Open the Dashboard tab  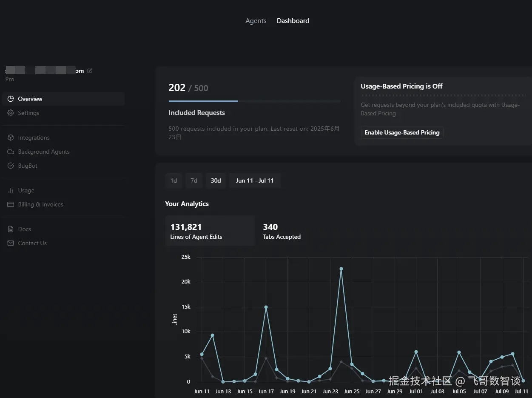293,21
